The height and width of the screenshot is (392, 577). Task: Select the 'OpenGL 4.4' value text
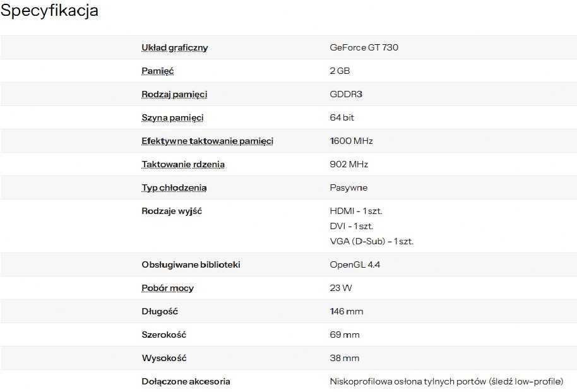tap(355, 264)
